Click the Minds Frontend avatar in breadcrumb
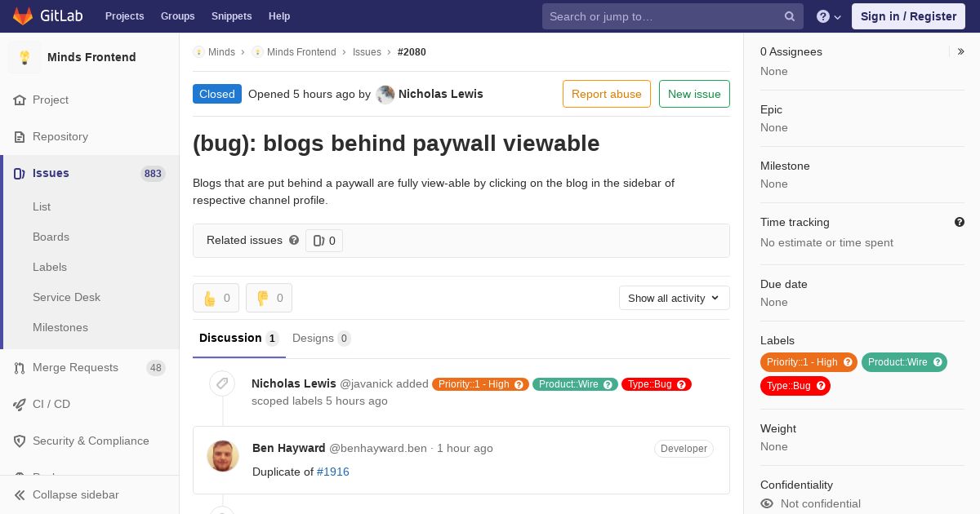Viewport: 980px width, 514px height. [x=257, y=51]
